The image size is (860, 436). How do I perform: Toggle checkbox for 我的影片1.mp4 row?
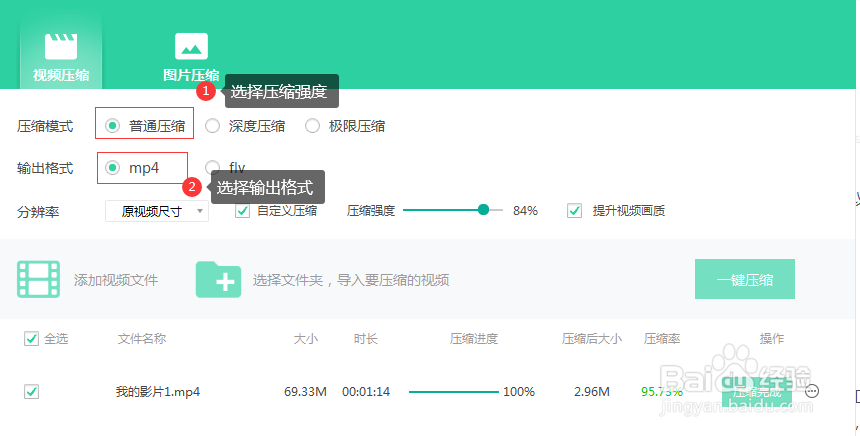click(31, 392)
